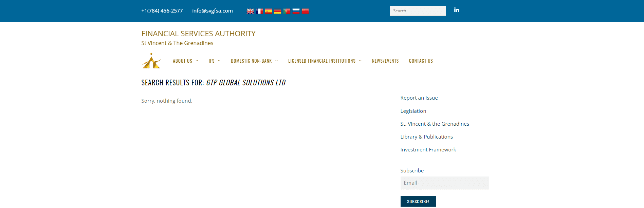Click the 'GTP GLOBAL SOLUTIONS LTD' heading
Screen dimensions: 644x208
246,83
